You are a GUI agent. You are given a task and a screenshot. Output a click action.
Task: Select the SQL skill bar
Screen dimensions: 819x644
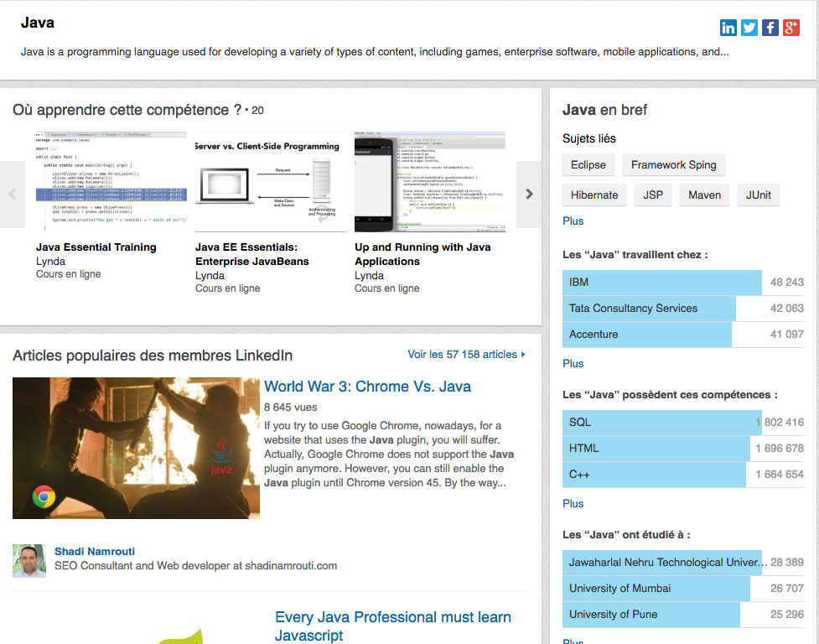[x=656, y=423]
